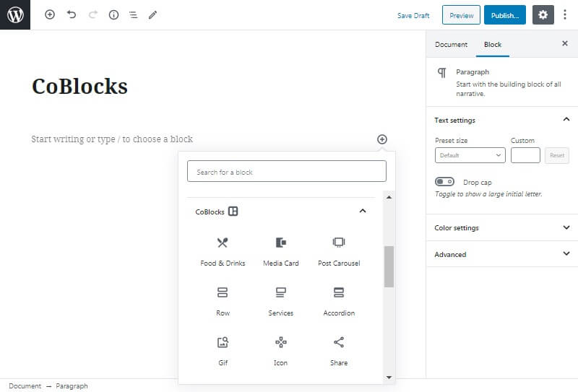Click the inserter scroll up arrow
This screenshot has width=578, height=392.
389,197
